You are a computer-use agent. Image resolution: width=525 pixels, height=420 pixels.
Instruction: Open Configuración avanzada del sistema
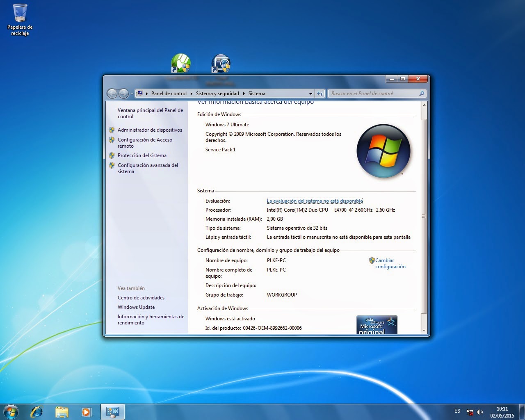coord(148,168)
